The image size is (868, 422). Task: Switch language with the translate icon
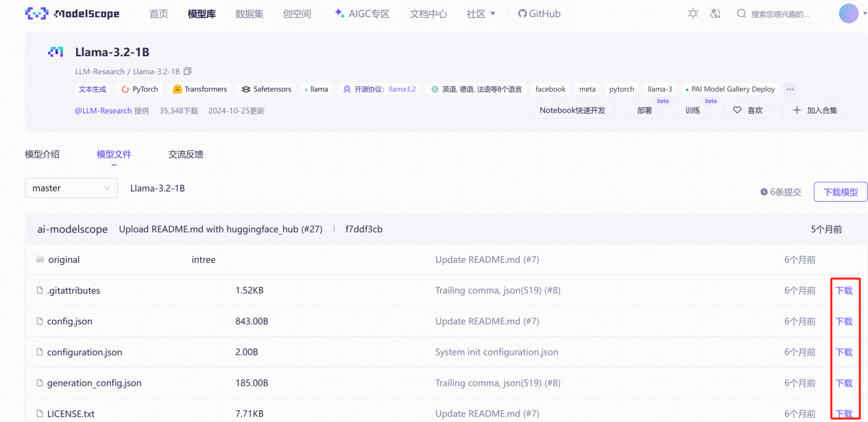[716, 14]
